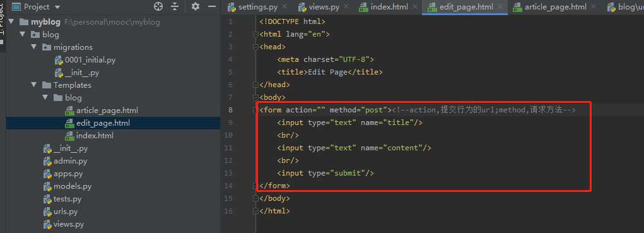644x233 pixels.
Task: Switch to the views.py tab
Action: pyautogui.click(x=324, y=7)
